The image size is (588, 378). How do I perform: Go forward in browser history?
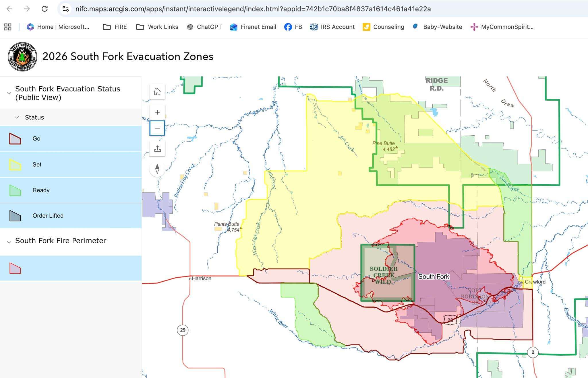(27, 9)
